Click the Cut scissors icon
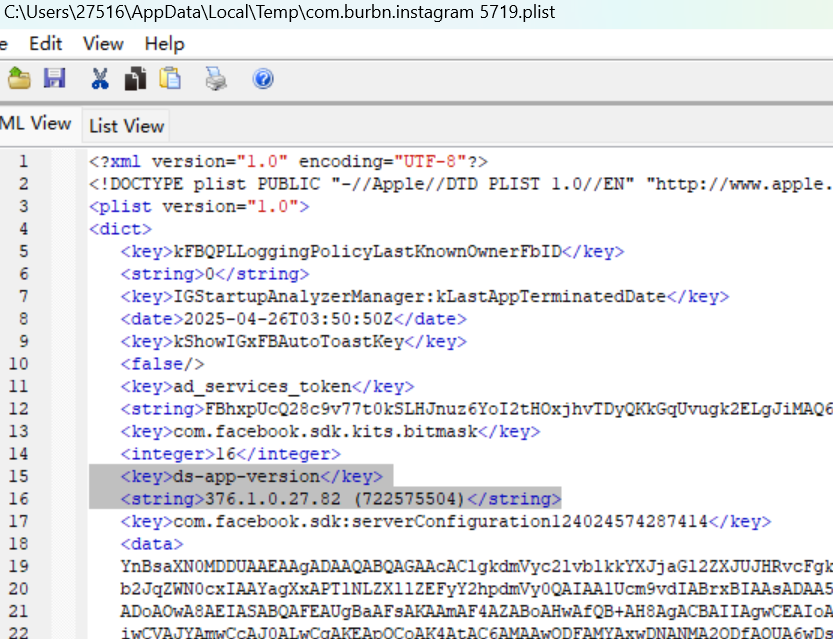 point(100,79)
